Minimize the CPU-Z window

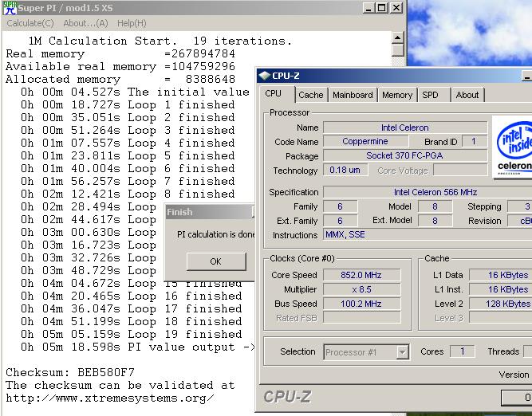coord(527,77)
